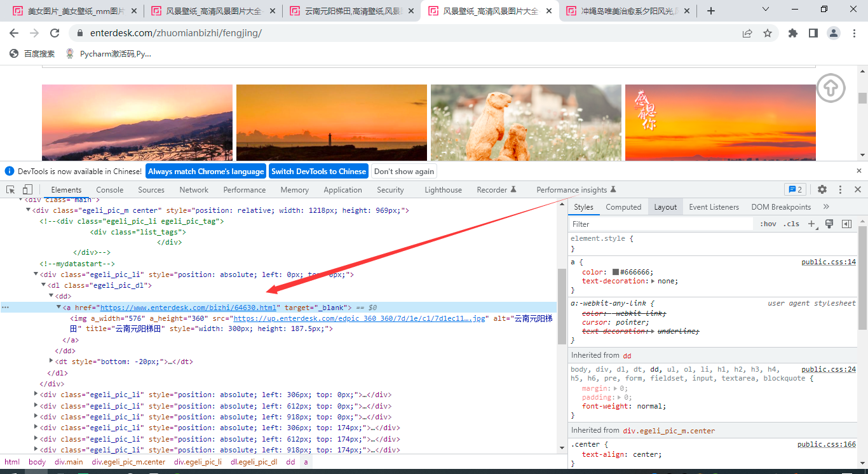Open the public.css:14 source link

pyautogui.click(x=828, y=262)
